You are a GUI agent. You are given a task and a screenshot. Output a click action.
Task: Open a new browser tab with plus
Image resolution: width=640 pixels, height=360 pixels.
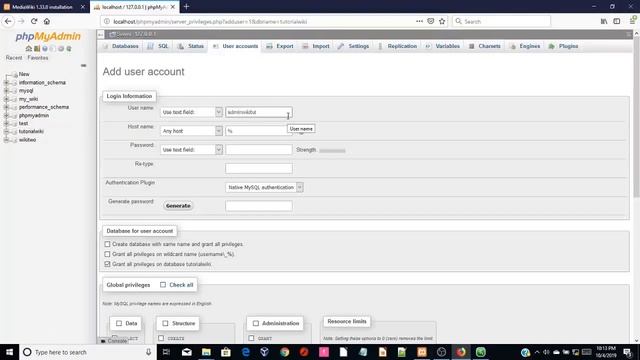pos(187,7)
